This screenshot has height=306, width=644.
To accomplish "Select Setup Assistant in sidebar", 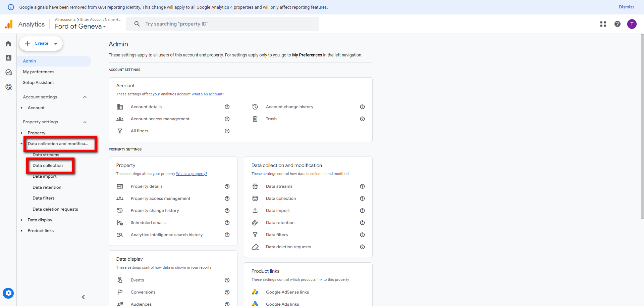I will click(x=38, y=83).
